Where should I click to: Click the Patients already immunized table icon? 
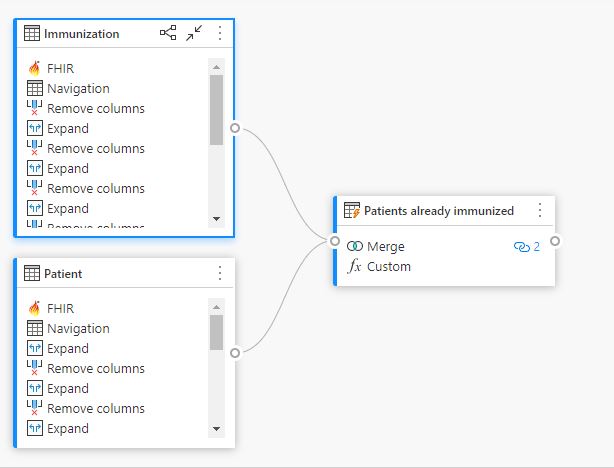pyautogui.click(x=351, y=210)
